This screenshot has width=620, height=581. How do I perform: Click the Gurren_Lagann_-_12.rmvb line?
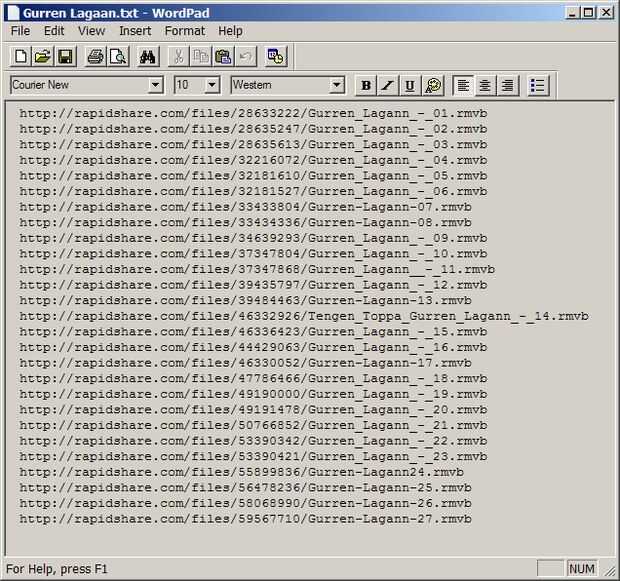point(253,285)
